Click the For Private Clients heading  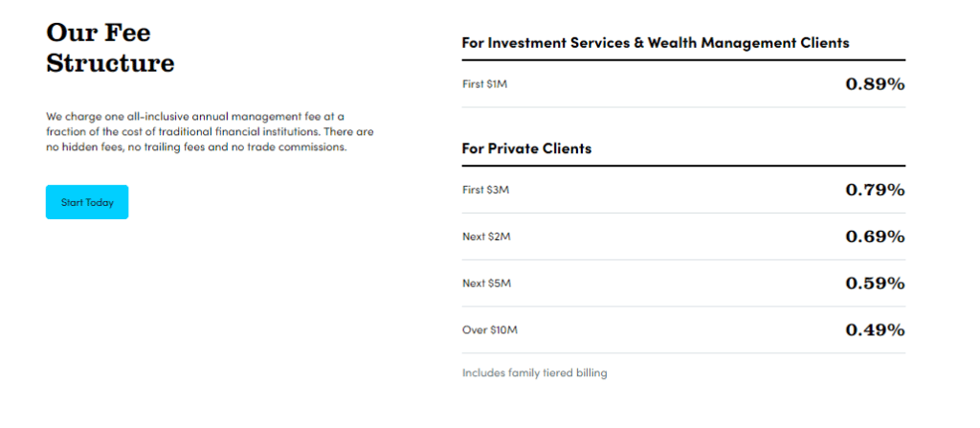pos(527,149)
